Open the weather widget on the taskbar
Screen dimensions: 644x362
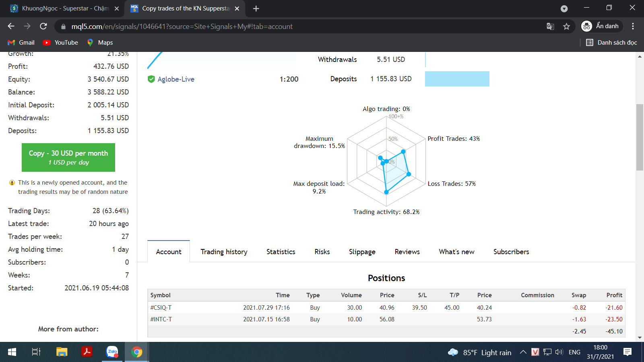pyautogui.click(x=479, y=353)
